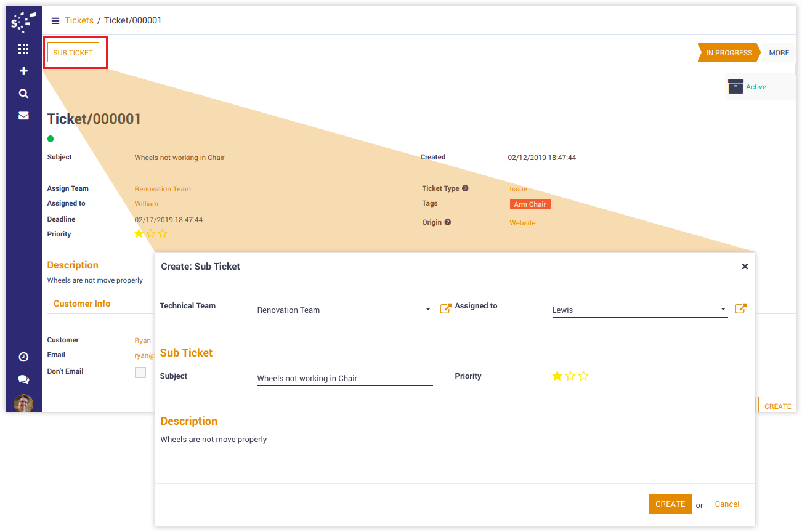Click the plus icon in left sidebar
This screenshot has width=802, height=532.
click(23, 71)
